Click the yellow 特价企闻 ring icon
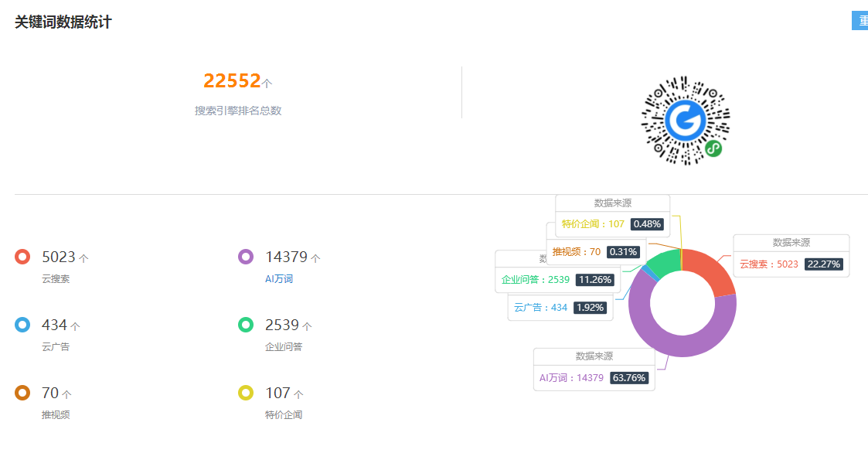 tap(246, 393)
